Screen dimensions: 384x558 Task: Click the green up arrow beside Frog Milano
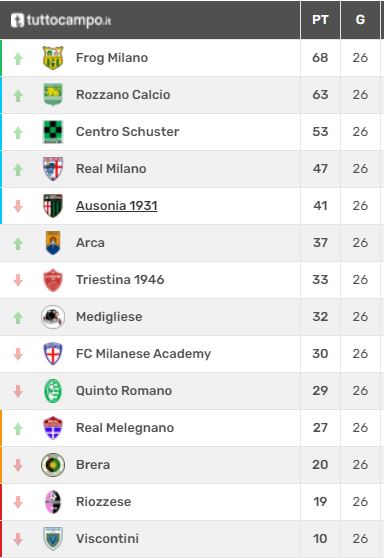18,58
